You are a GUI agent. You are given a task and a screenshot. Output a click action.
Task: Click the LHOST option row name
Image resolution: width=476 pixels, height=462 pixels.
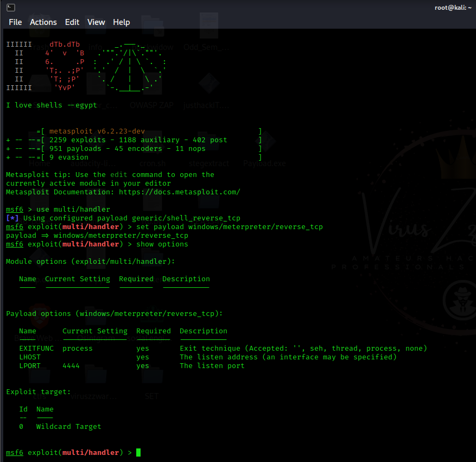click(x=30, y=357)
